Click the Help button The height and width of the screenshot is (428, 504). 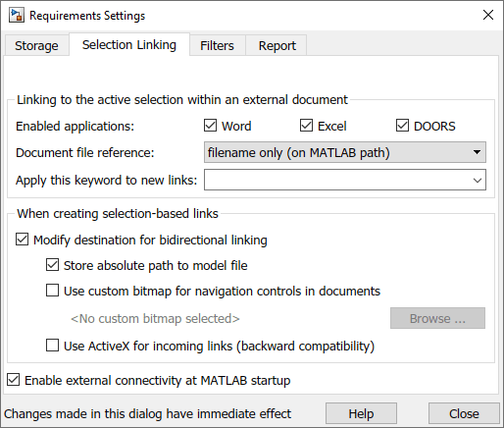coord(361,413)
